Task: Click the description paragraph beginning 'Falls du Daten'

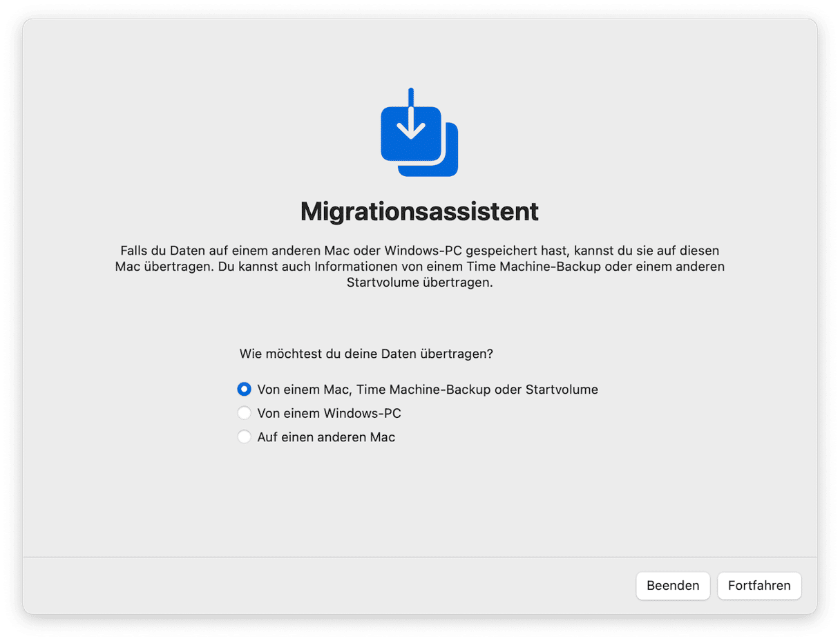Action: [x=419, y=267]
